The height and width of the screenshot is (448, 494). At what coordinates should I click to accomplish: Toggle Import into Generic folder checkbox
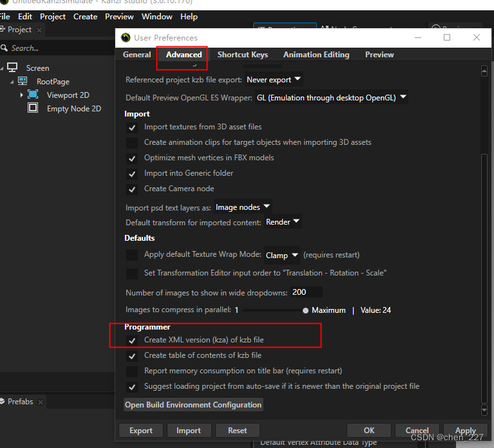pyautogui.click(x=132, y=174)
